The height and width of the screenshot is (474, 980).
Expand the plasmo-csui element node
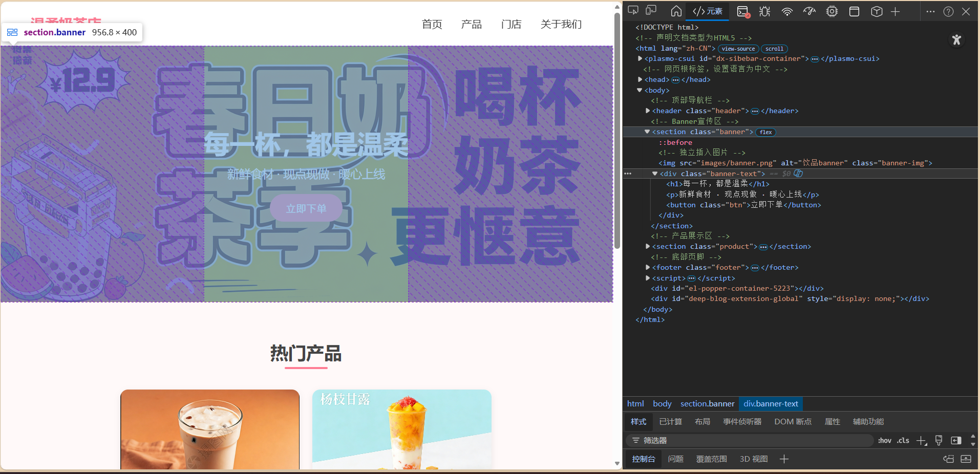[640, 59]
